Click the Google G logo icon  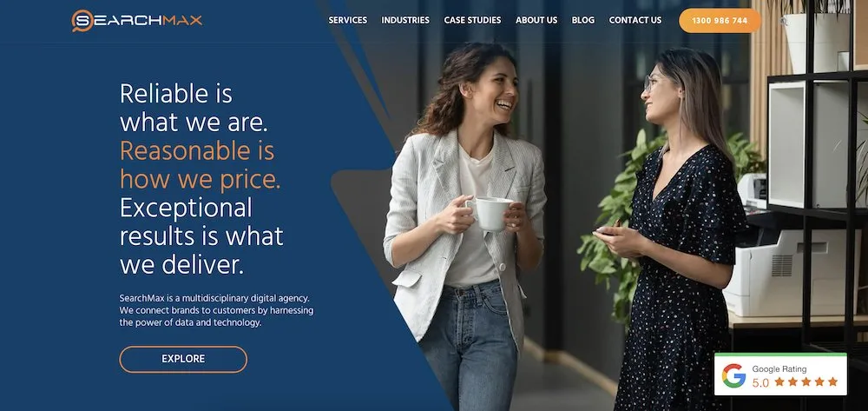pos(733,375)
